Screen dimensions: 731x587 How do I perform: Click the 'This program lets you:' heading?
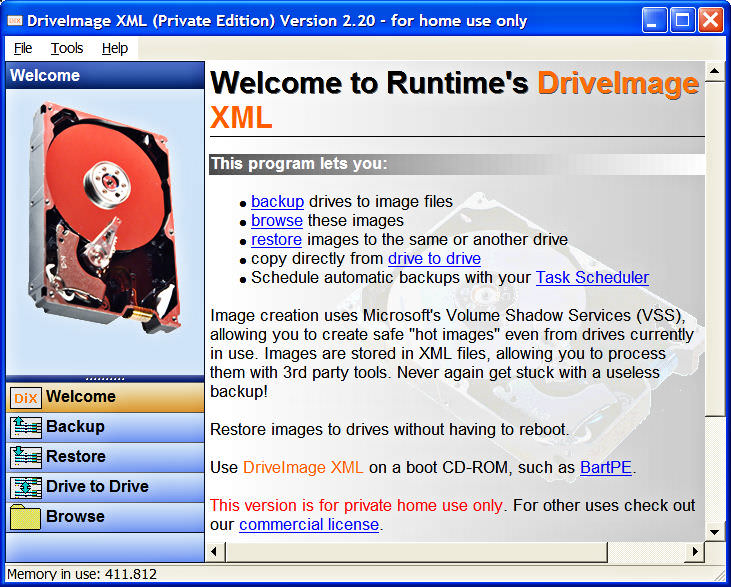[x=299, y=164]
